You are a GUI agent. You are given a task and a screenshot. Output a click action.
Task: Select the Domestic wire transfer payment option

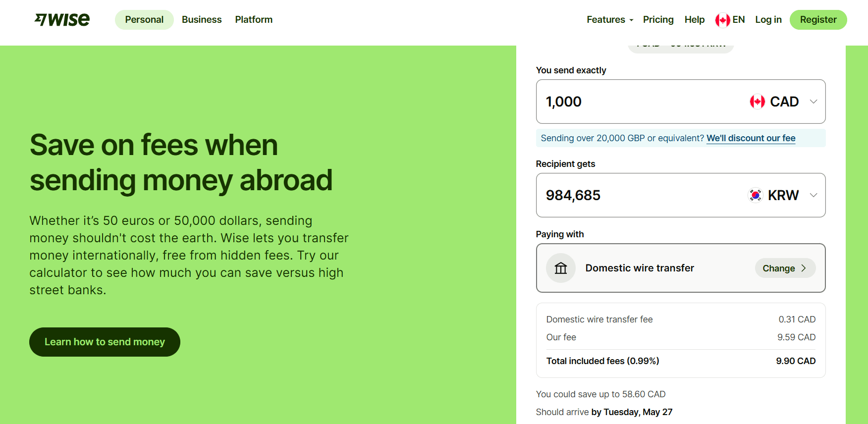681,268
